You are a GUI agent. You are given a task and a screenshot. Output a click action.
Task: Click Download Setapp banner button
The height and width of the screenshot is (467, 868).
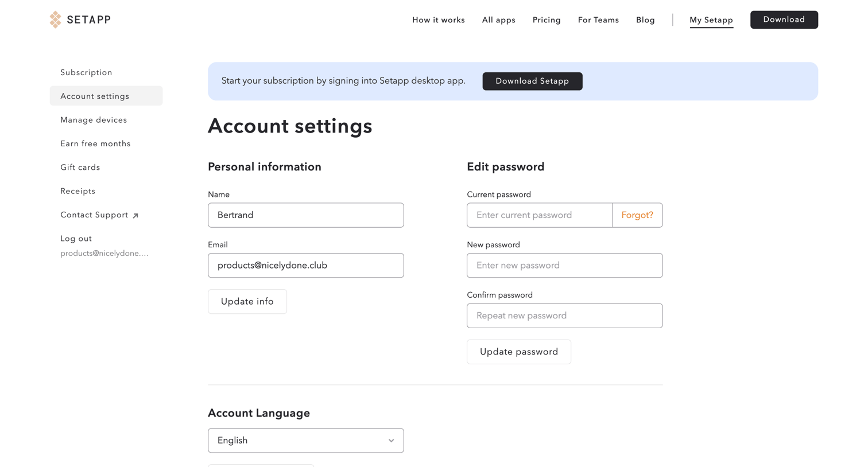(532, 81)
